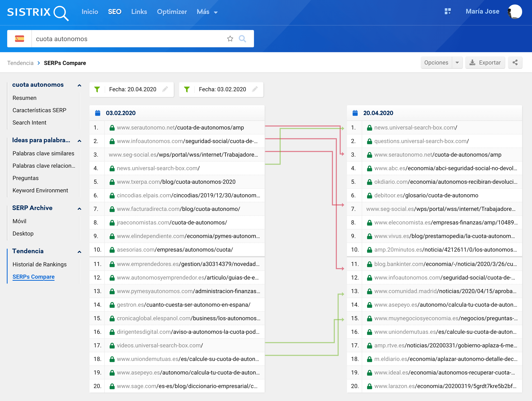Viewport: 532px width, 401px height.
Task: Collapse the SERP Archive sidebar section
Action: [x=79, y=208]
